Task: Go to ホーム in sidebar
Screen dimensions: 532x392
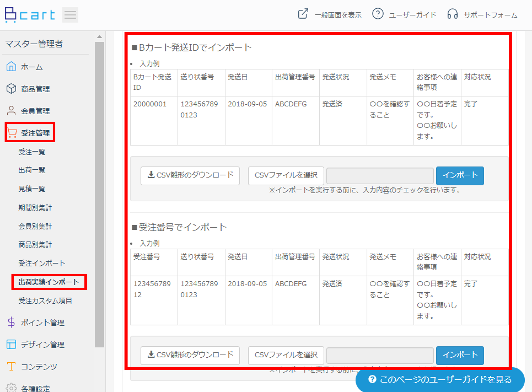Action: click(x=32, y=67)
